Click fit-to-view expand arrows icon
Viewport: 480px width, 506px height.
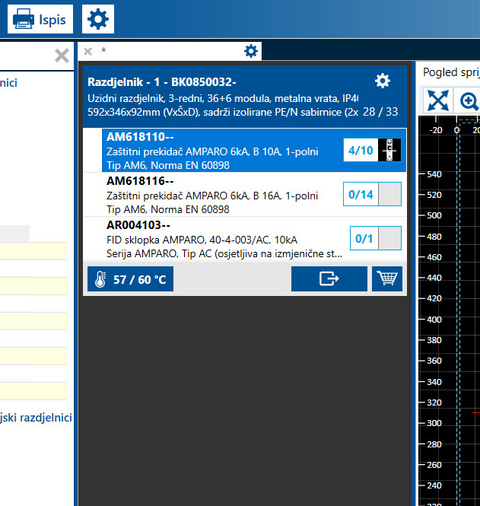point(438,100)
